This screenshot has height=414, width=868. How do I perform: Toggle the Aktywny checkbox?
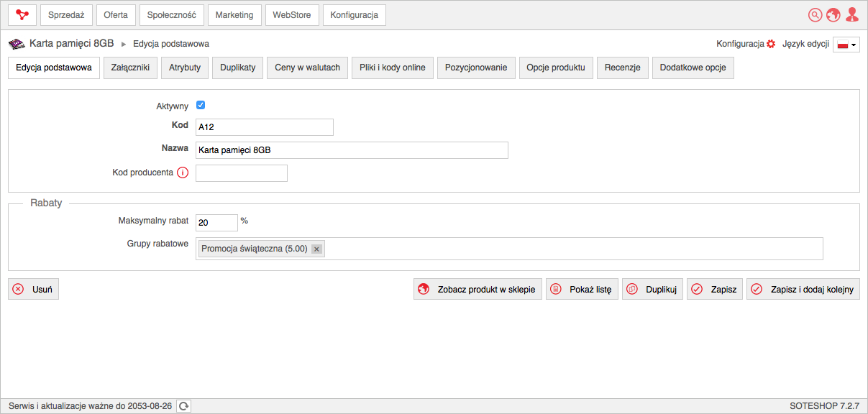click(x=201, y=105)
